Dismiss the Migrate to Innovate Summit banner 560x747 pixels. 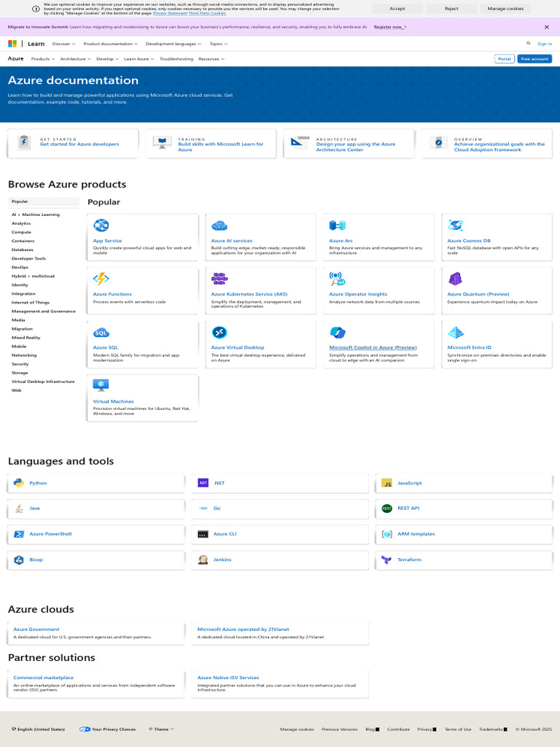click(547, 27)
